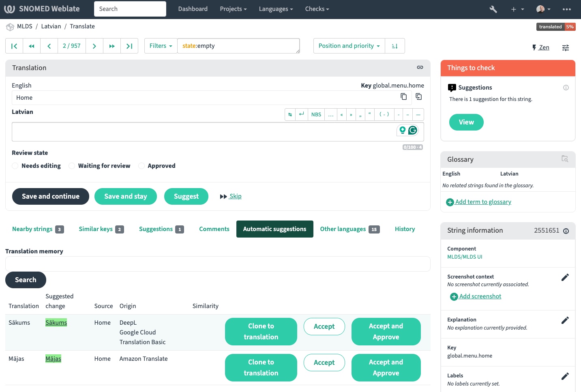This screenshot has width=581, height=392.
Task: Copy the English source text to clipboard
Action: click(x=403, y=96)
